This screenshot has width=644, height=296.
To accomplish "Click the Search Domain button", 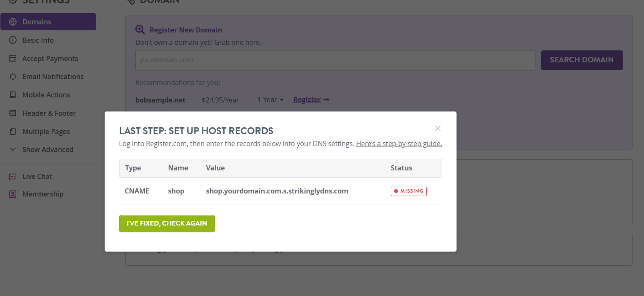I will pyautogui.click(x=582, y=60).
